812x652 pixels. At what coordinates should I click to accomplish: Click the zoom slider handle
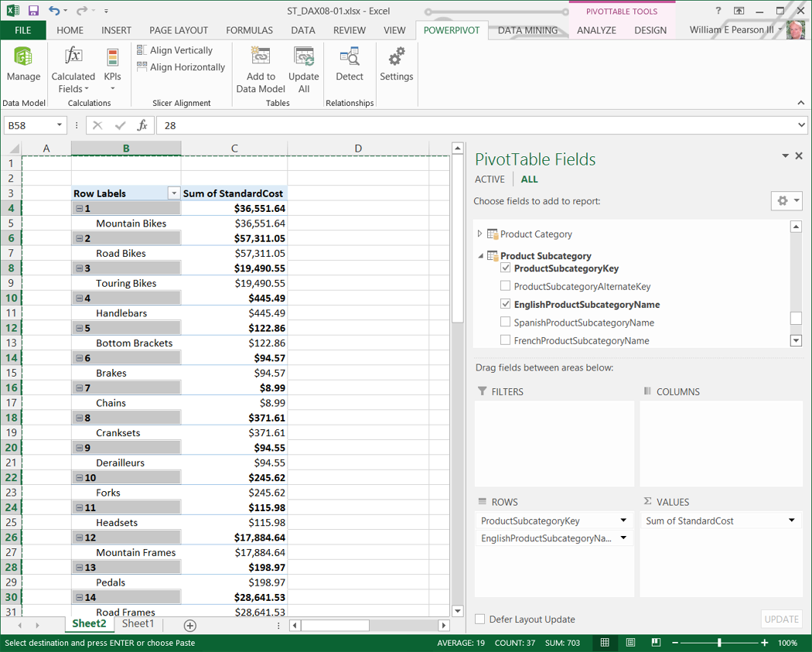pos(719,643)
